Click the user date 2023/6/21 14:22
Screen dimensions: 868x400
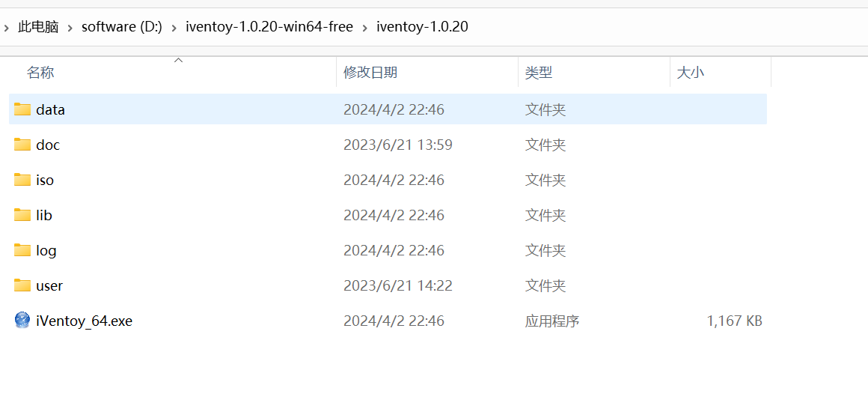coord(398,286)
